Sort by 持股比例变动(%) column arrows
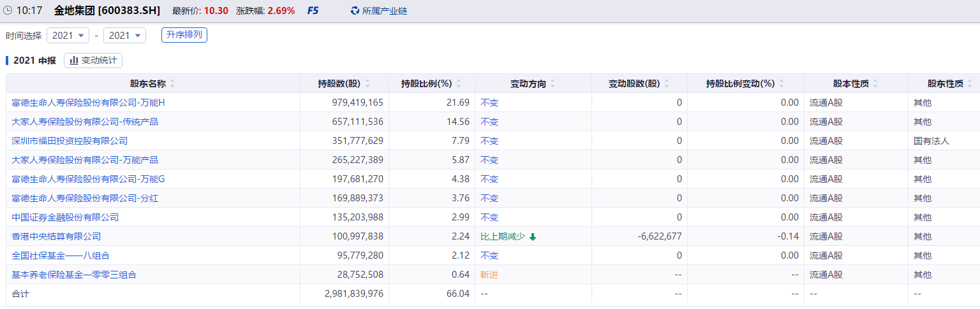Viewport: 980px width, 309px height. (x=782, y=83)
